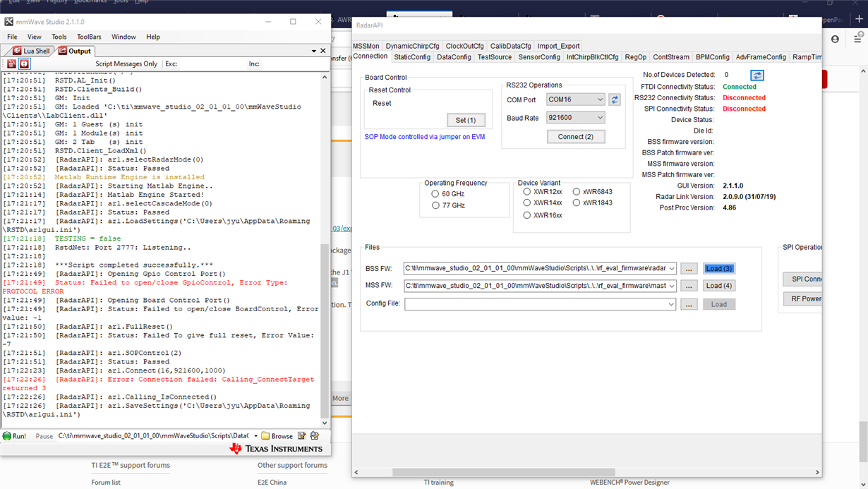Screen dimensions: 868x489
Task: Open the Window menu
Action: point(123,37)
